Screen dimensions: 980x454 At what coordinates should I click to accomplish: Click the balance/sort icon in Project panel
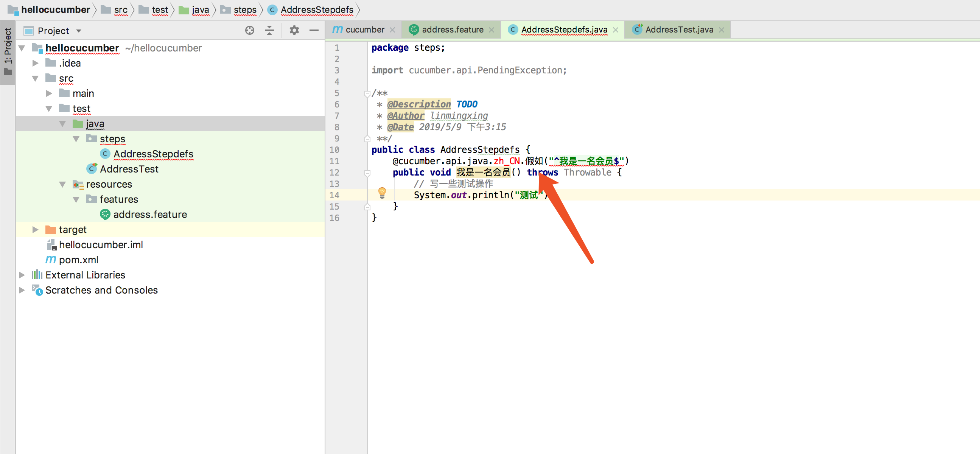pos(269,30)
